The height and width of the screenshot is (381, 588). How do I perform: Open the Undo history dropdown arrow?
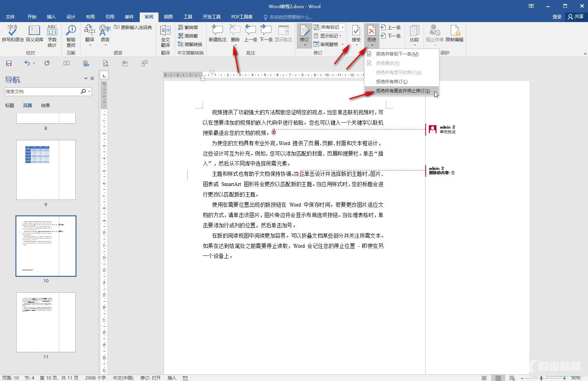pos(34,63)
